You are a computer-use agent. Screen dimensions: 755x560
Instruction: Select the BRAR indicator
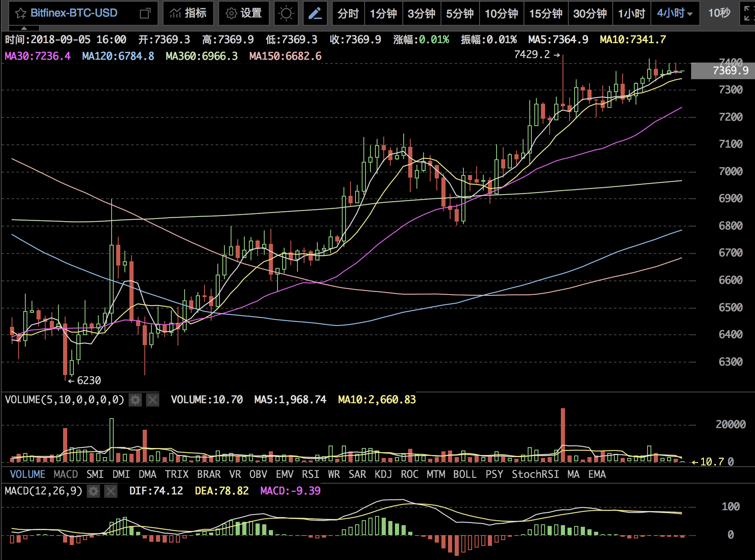click(209, 474)
